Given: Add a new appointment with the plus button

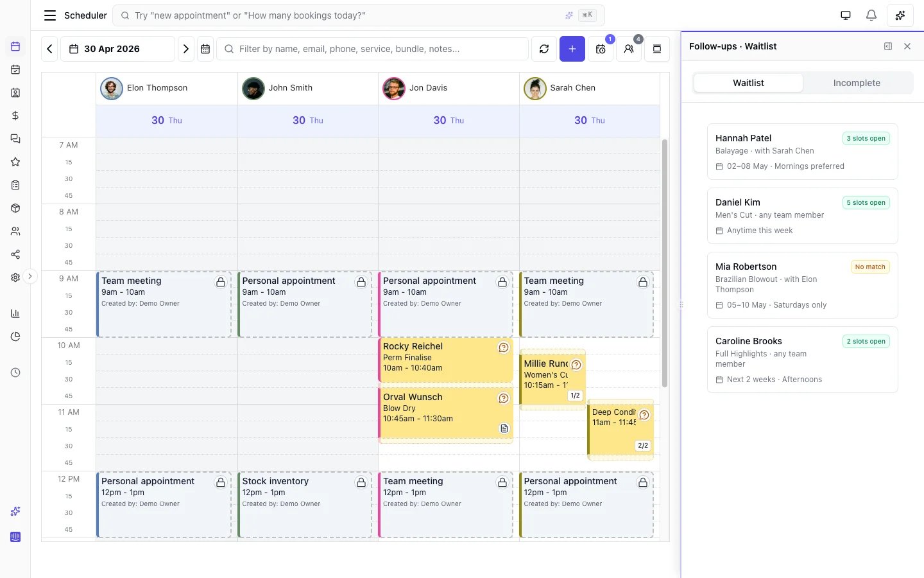Looking at the screenshot, I should [x=572, y=49].
